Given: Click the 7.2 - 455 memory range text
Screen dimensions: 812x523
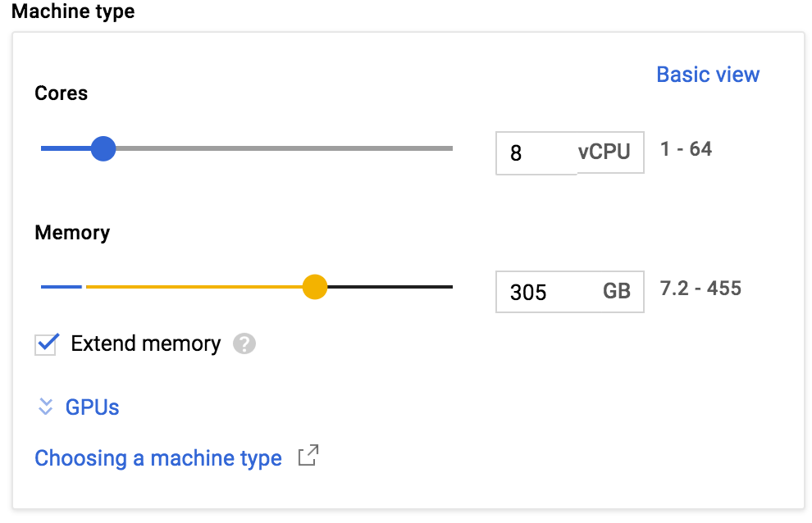Looking at the screenshot, I should coord(700,289).
